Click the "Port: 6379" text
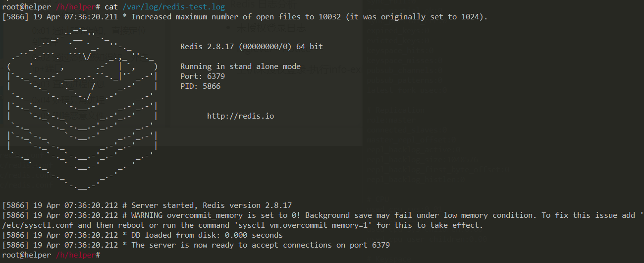 click(x=202, y=76)
